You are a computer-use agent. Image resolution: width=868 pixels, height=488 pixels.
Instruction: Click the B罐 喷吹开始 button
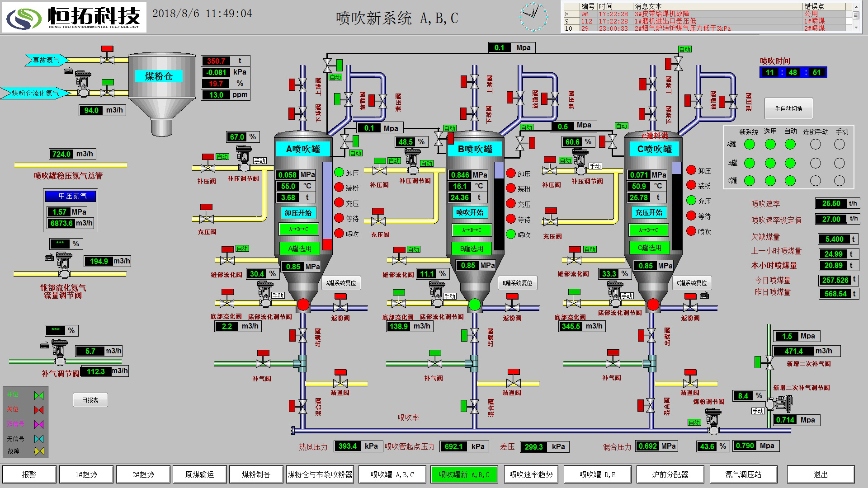(x=470, y=212)
